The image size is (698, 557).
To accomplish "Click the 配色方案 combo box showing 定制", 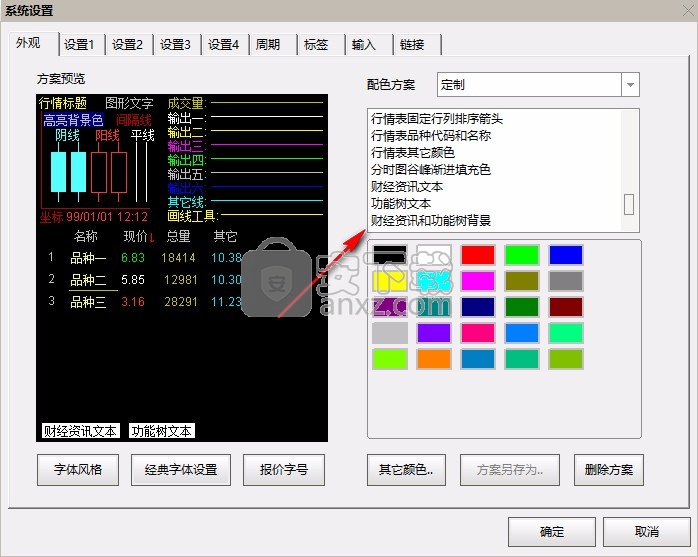I will (538, 85).
